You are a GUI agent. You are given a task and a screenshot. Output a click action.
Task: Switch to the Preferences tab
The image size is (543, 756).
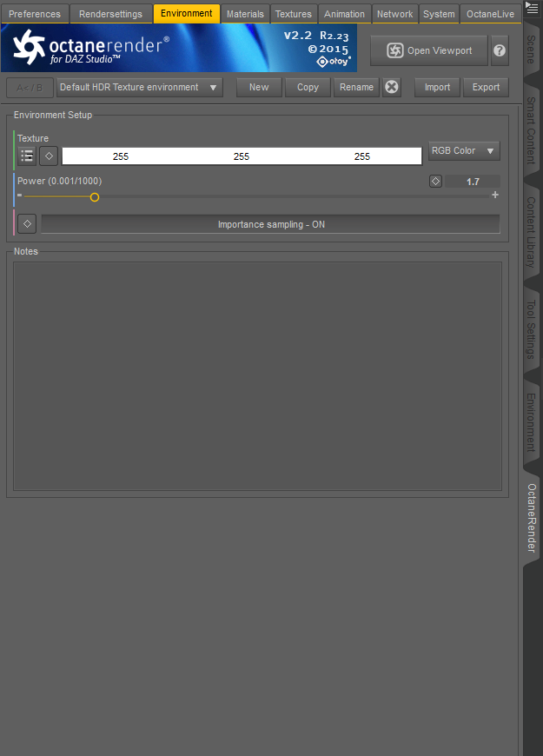pyautogui.click(x=35, y=14)
